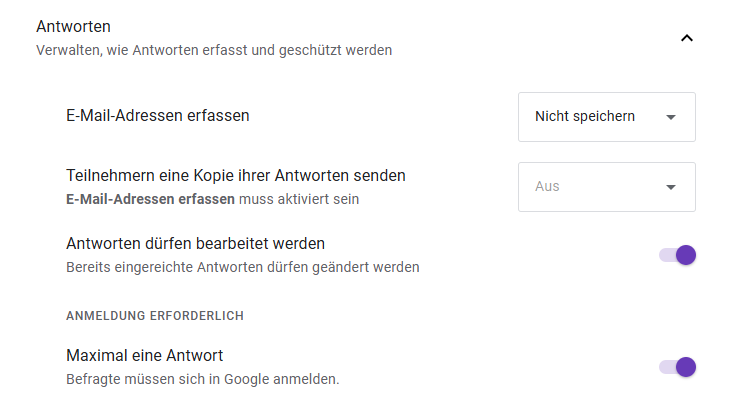This screenshot has height=414, width=729.
Task: Click the Antworten section title
Action: click(73, 27)
